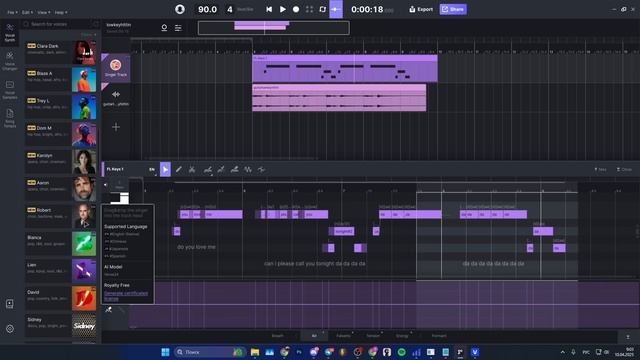Screen dimensions: 640x360
Task: Open the Windows Start menu
Action: [165, 352]
